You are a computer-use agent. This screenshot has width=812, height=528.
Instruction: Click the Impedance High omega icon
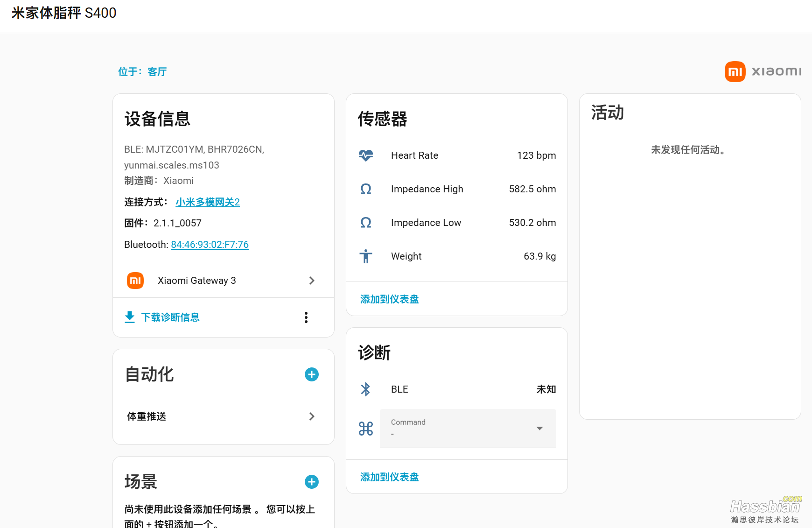coord(366,189)
